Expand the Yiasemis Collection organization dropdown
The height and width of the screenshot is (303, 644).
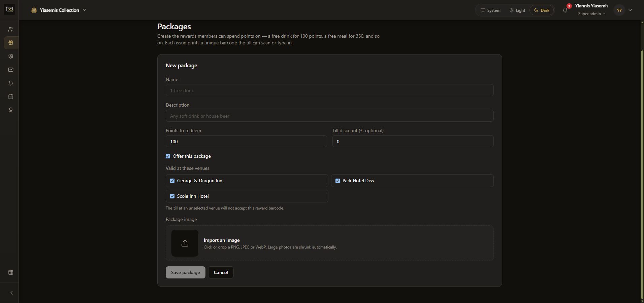point(59,10)
